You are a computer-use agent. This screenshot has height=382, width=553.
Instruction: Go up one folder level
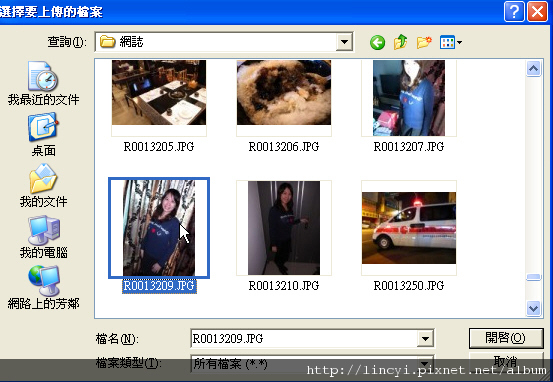(x=401, y=42)
